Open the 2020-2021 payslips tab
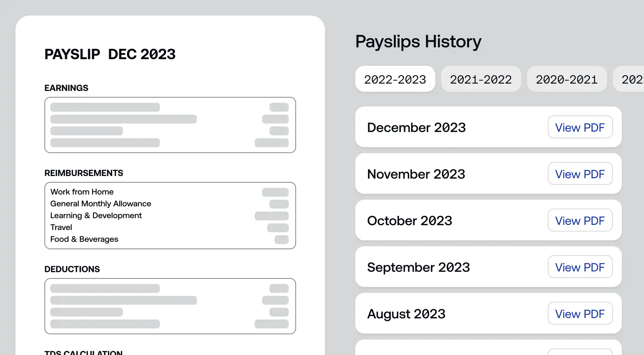The image size is (644, 355). (567, 79)
